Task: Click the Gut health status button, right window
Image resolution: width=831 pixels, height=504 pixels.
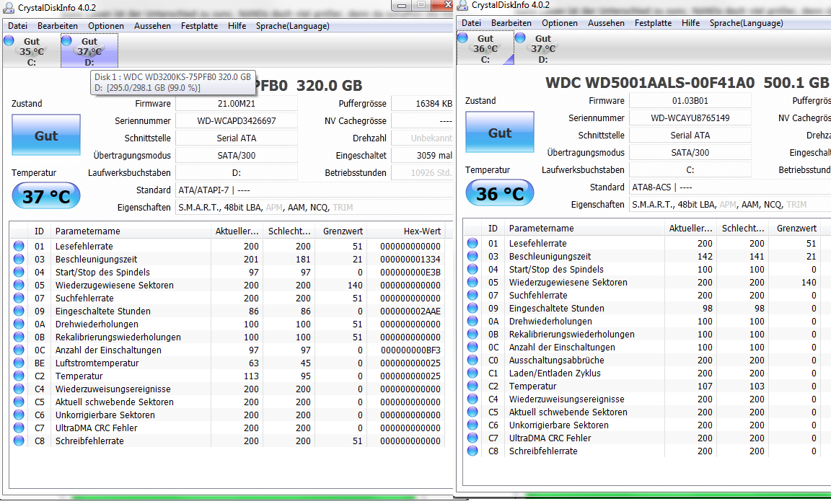Action: click(500, 133)
